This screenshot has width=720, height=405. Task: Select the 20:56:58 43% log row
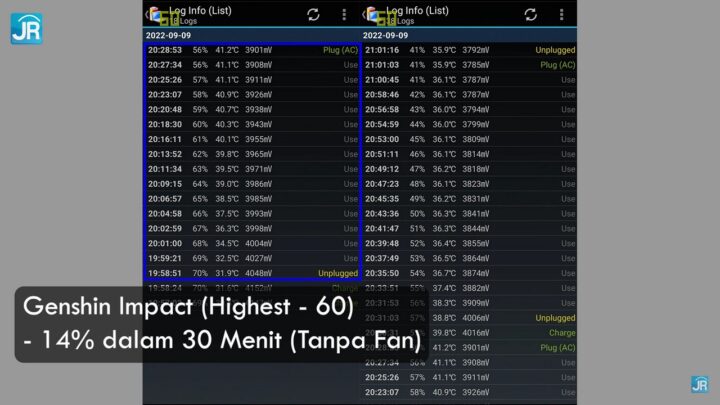coord(469,109)
